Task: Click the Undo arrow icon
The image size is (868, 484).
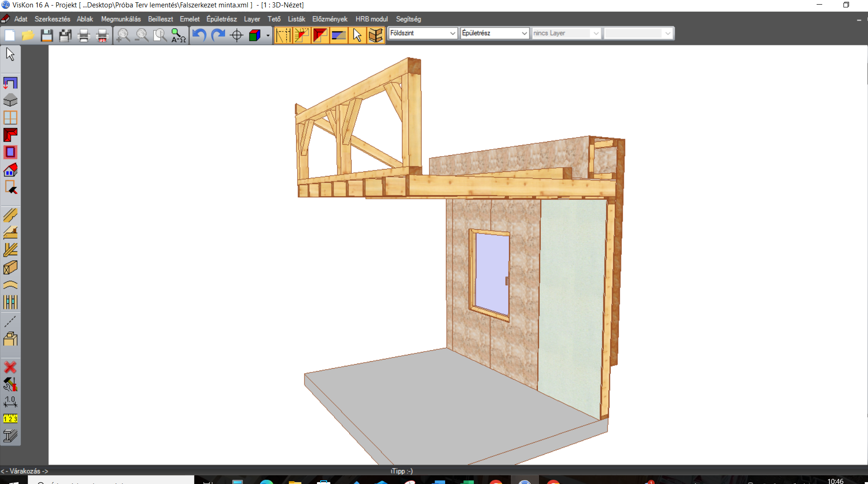Action: tap(199, 35)
